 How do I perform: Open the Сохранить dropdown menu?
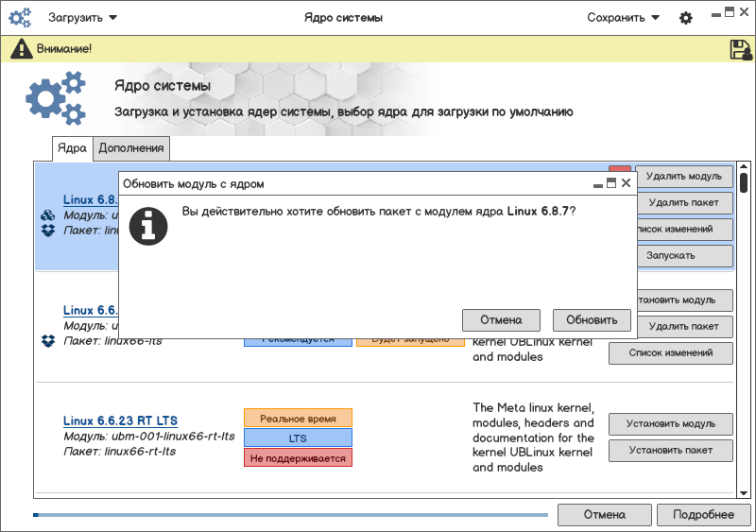click(623, 18)
